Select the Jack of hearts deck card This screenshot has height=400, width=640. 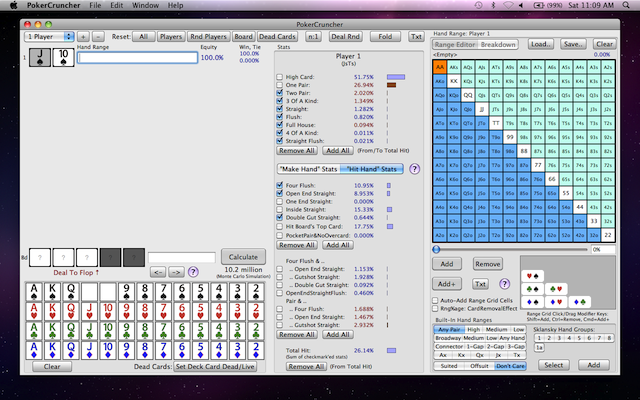(89, 311)
